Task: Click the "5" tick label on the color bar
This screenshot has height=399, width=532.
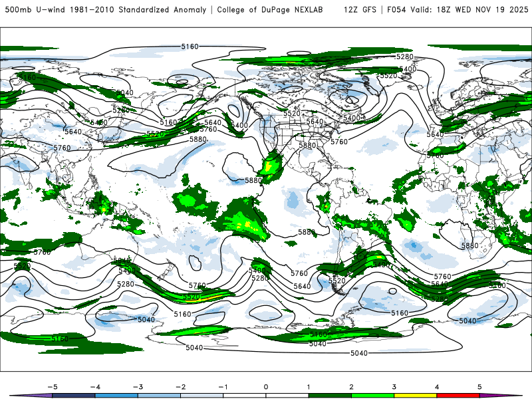Action: coord(479,387)
